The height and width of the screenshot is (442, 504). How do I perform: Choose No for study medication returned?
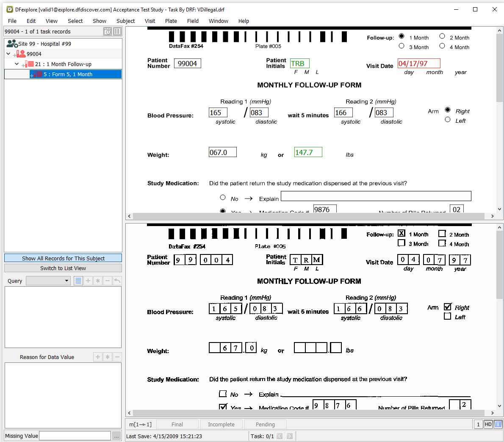point(223,197)
